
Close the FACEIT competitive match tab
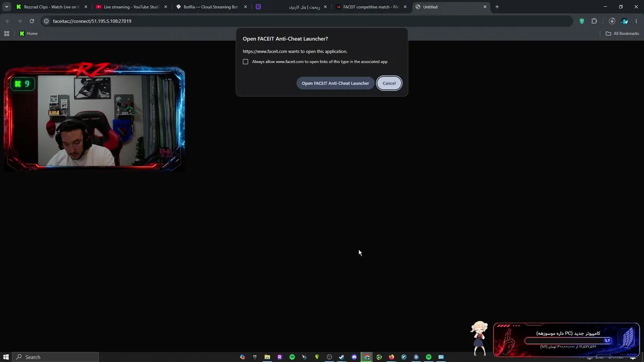pyautogui.click(x=405, y=7)
